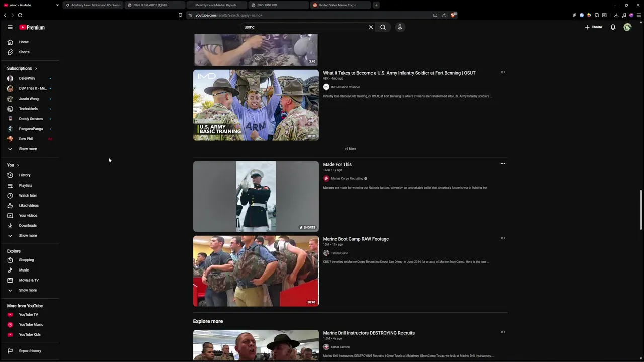Go back in browser history
The height and width of the screenshot is (362, 644).
click(x=5, y=15)
